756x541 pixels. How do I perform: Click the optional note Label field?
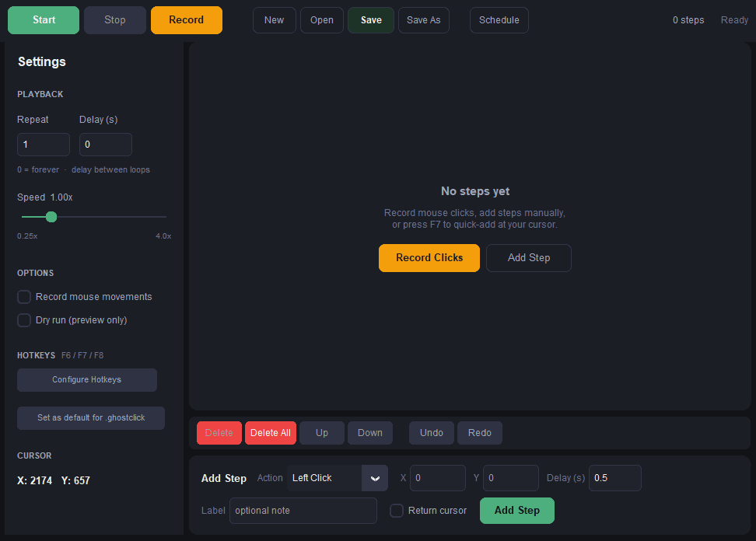click(x=303, y=511)
